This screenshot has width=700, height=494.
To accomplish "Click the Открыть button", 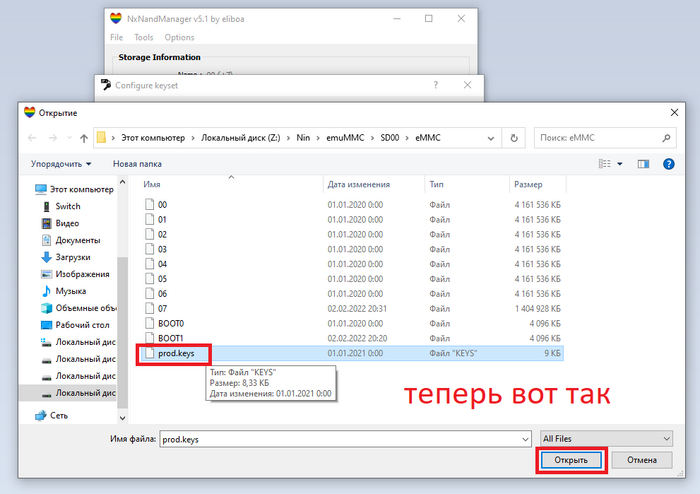I will 571,460.
